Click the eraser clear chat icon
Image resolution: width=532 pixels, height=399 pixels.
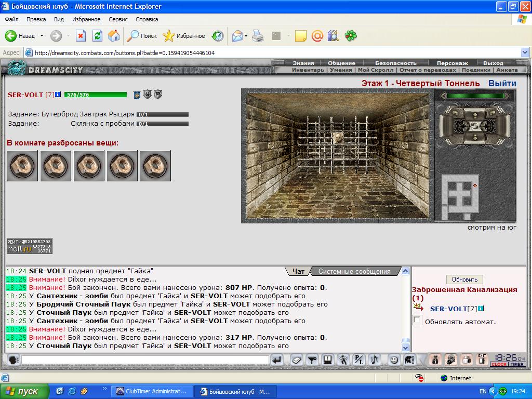297,360
